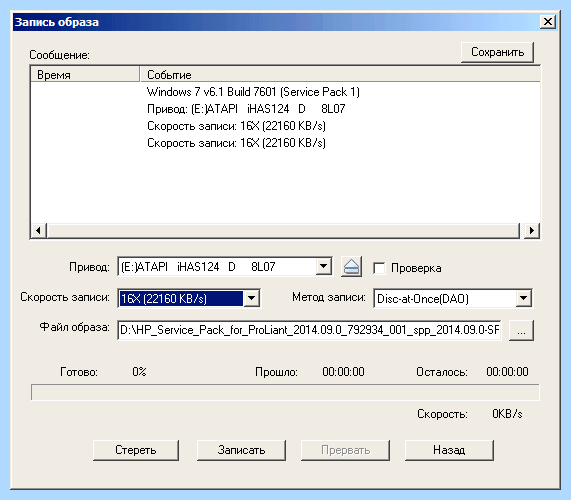Click the write progress bar
This screenshot has width=571, height=500.
(x=285, y=392)
